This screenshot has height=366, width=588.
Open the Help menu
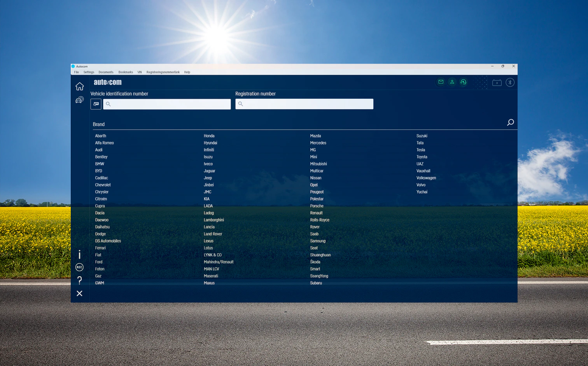click(x=187, y=72)
